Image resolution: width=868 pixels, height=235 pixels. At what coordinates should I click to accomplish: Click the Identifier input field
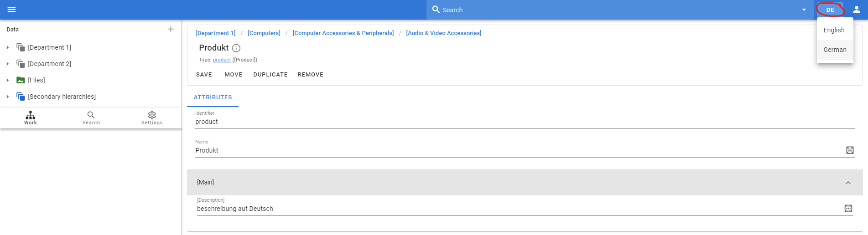click(525, 122)
